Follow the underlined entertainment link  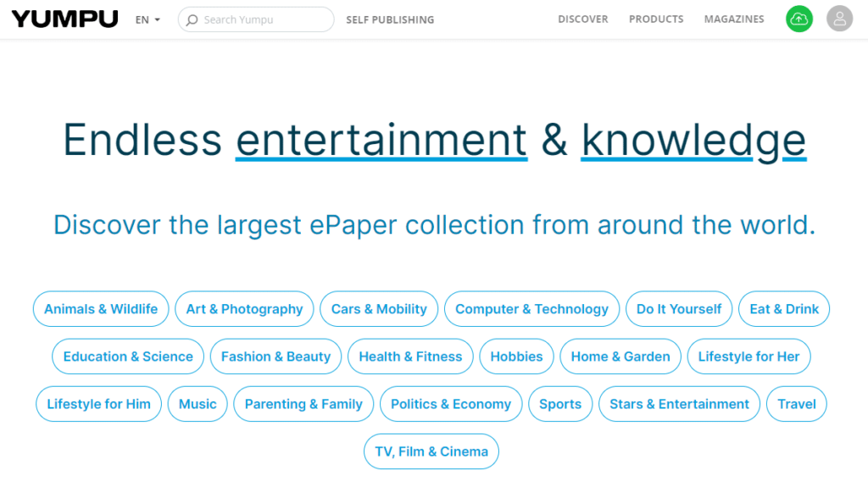381,141
